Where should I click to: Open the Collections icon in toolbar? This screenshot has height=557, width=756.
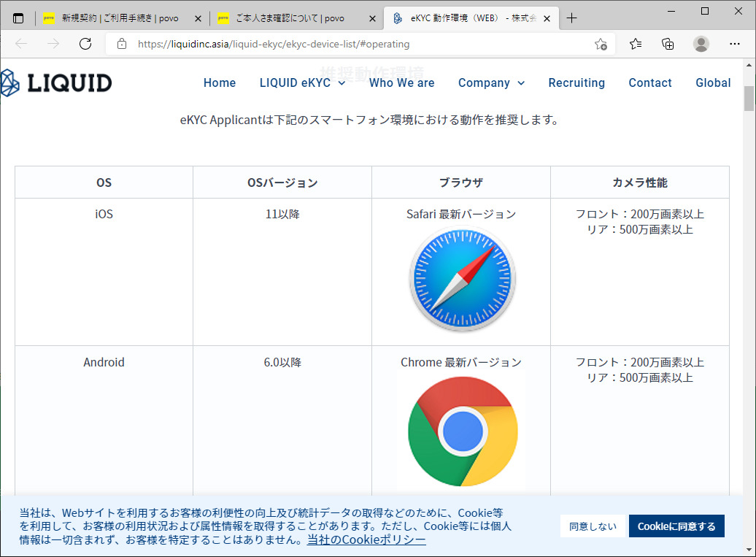tap(668, 44)
